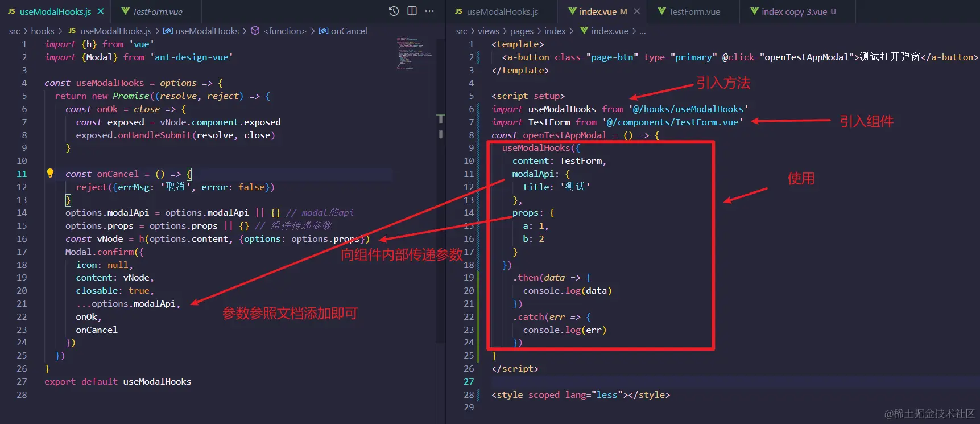The width and height of the screenshot is (980, 424).
Task: Open file timeline history icon
Action: click(x=394, y=11)
